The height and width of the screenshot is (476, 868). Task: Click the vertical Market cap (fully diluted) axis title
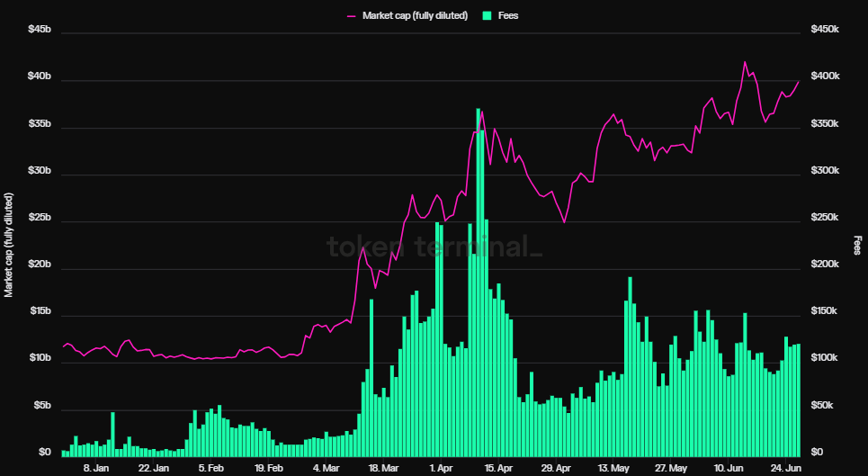tap(8, 245)
